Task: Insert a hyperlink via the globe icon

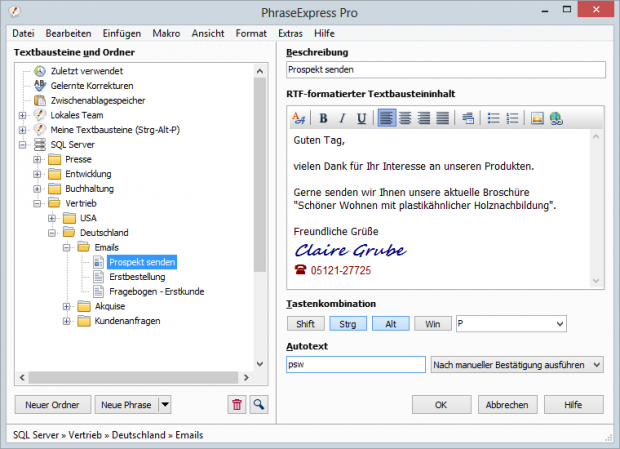Action: [x=555, y=118]
